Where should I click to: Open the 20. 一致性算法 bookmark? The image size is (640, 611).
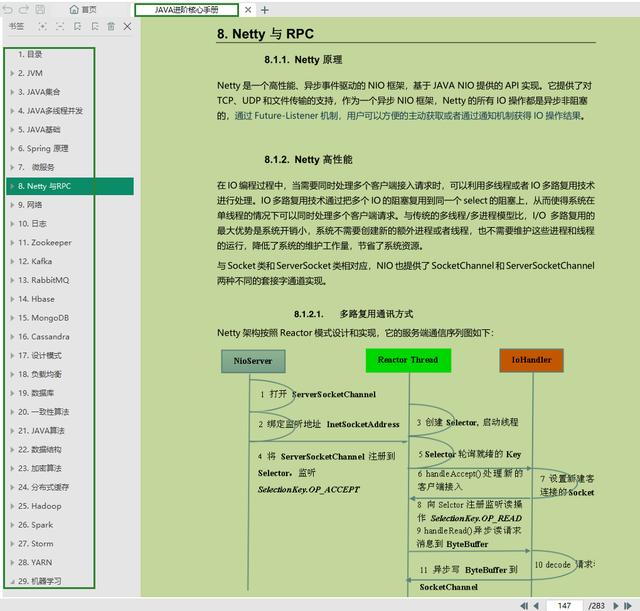point(43,412)
